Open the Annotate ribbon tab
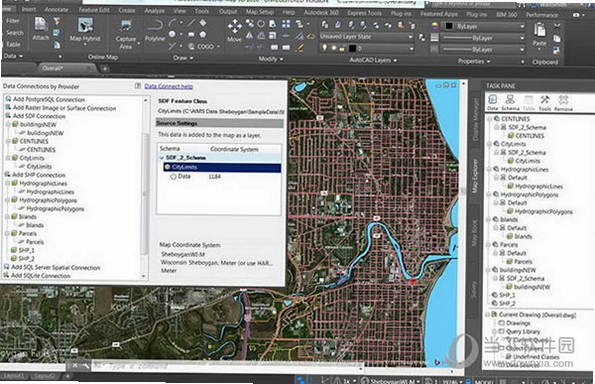Viewport: 595px width, 384px height. click(56, 9)
